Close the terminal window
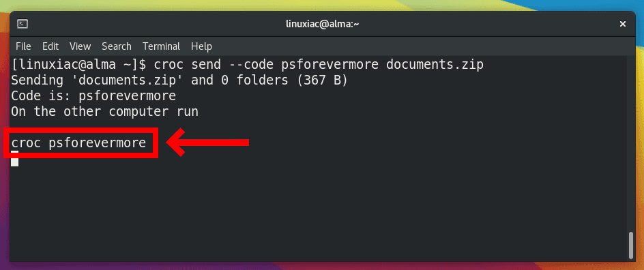Image resolution: width=644 pixels, height=270 pixels. tap(623, 25)
